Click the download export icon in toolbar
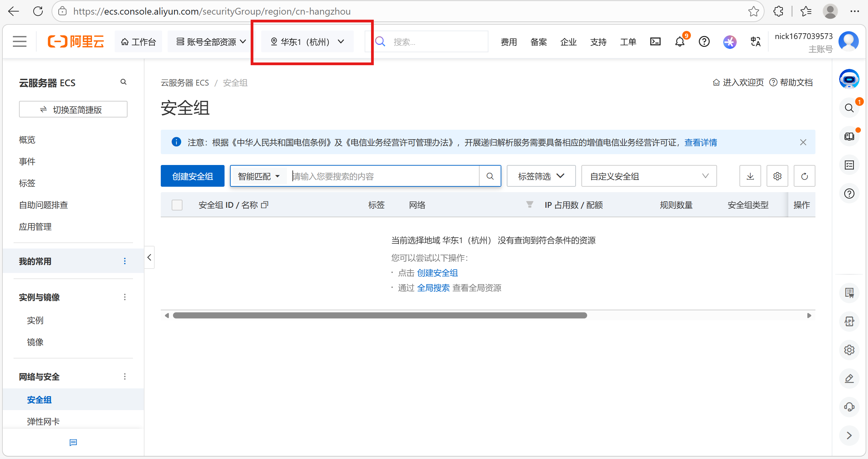 tap(750, 176)
